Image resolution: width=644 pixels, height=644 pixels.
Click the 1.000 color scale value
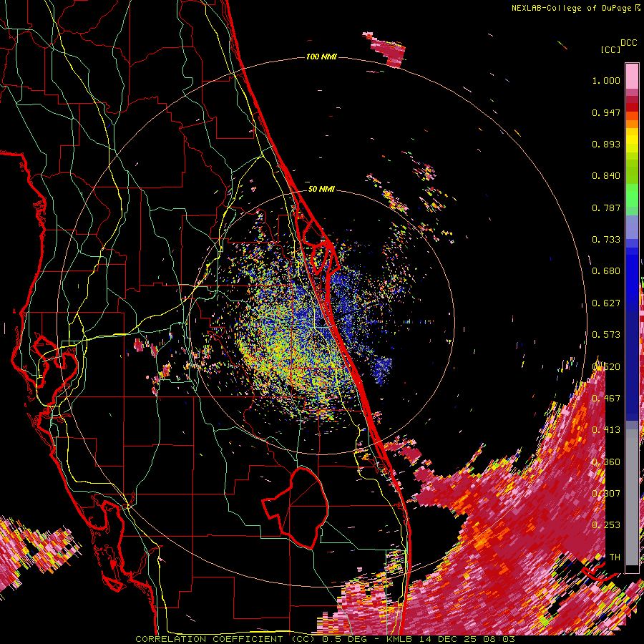tap(606, 80)
